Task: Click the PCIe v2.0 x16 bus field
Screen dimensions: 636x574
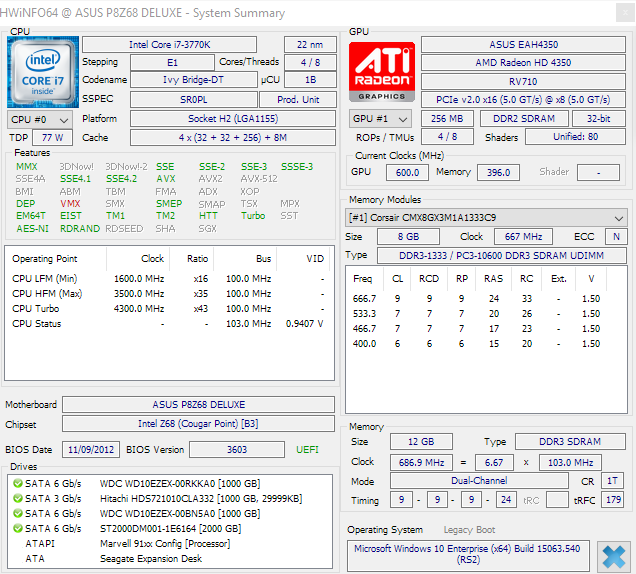Action: (x=523, y=100)
